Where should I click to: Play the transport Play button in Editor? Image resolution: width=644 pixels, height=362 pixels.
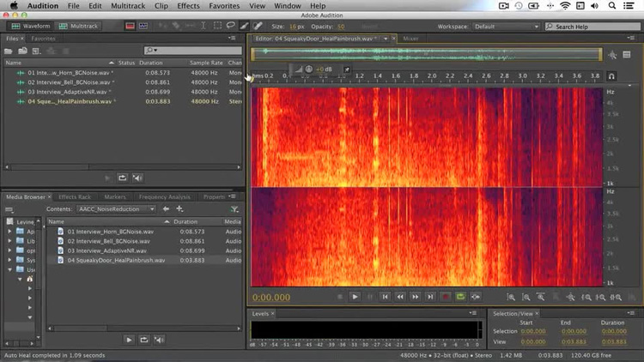click(355, 297)
